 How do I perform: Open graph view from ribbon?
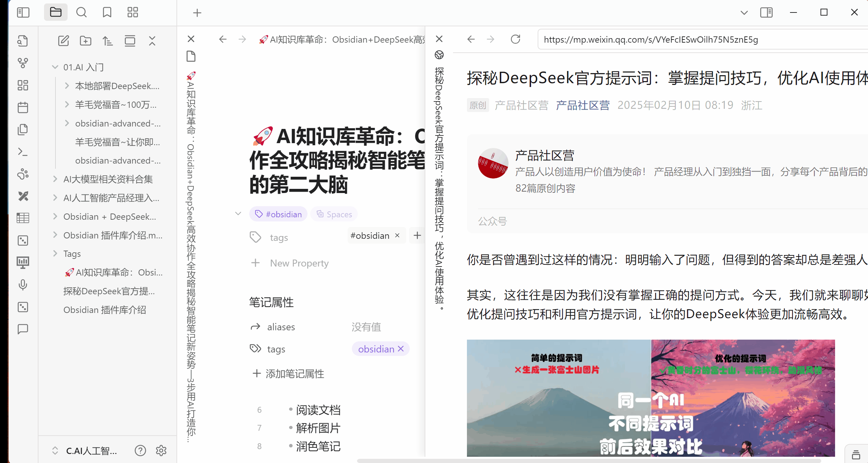tap(23, 63)
